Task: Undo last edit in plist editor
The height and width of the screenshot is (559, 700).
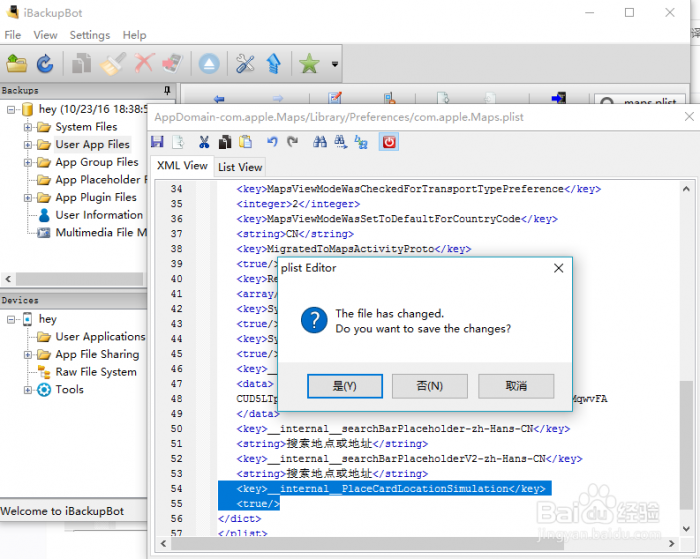Action: [x=272, y=142]
